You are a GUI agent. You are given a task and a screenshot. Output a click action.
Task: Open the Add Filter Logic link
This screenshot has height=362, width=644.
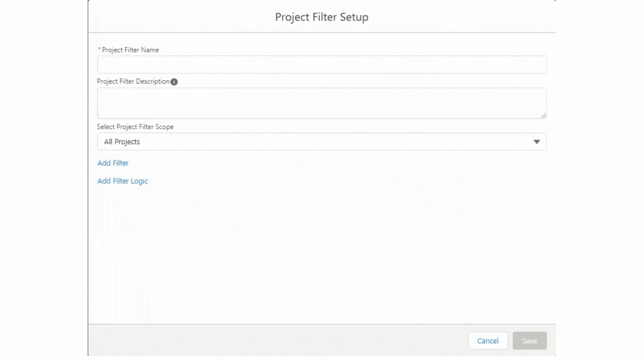123,181
